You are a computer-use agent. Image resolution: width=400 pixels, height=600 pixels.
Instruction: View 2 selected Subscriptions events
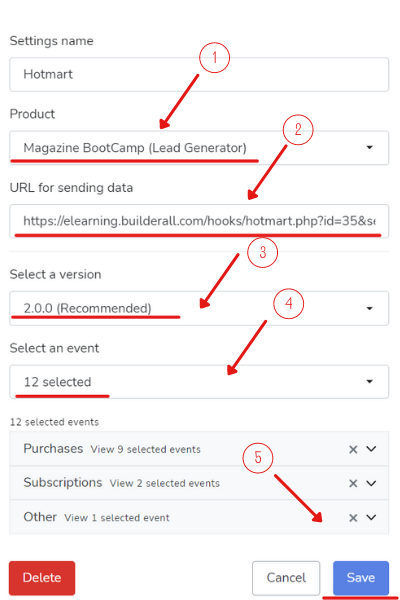165,483
